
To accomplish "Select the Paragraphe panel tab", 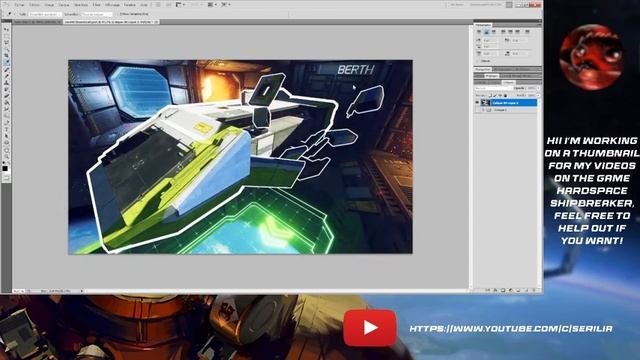I will [483, 25].
